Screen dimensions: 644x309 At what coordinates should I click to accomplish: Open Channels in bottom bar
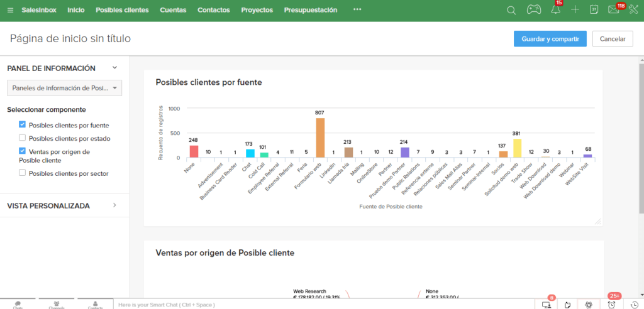point(56,305)
